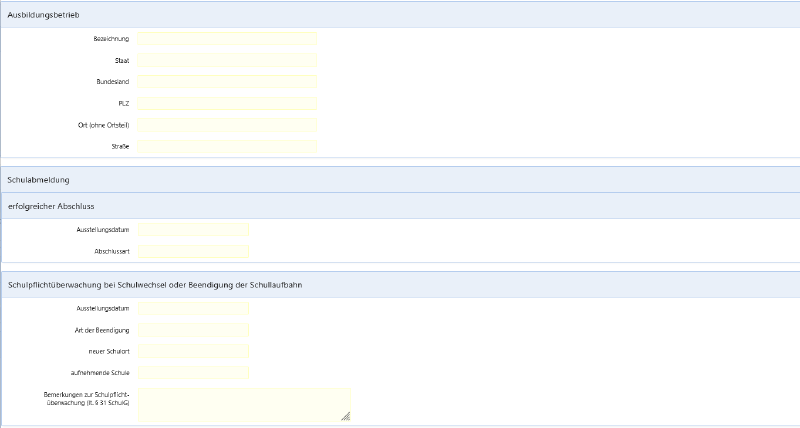Image resolution: width=800 pixels, height=428 pixels.
Task: Click the Straße input field
Action: (228, 147)
